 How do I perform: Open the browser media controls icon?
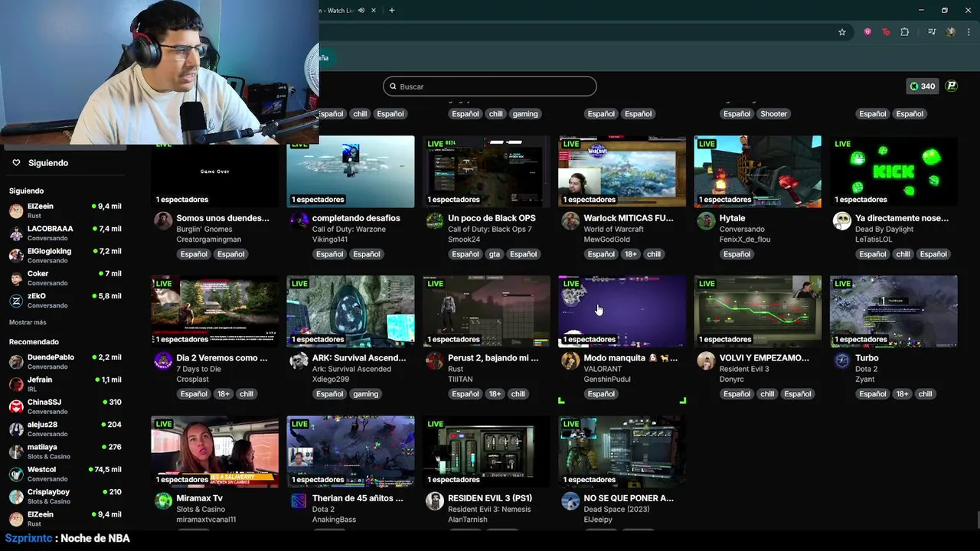(x=932, y=32)
